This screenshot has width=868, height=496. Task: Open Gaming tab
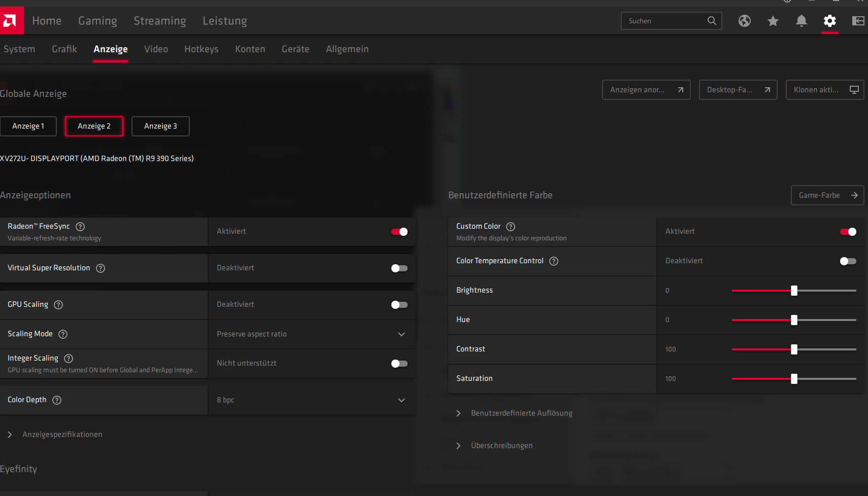[97, 21]
